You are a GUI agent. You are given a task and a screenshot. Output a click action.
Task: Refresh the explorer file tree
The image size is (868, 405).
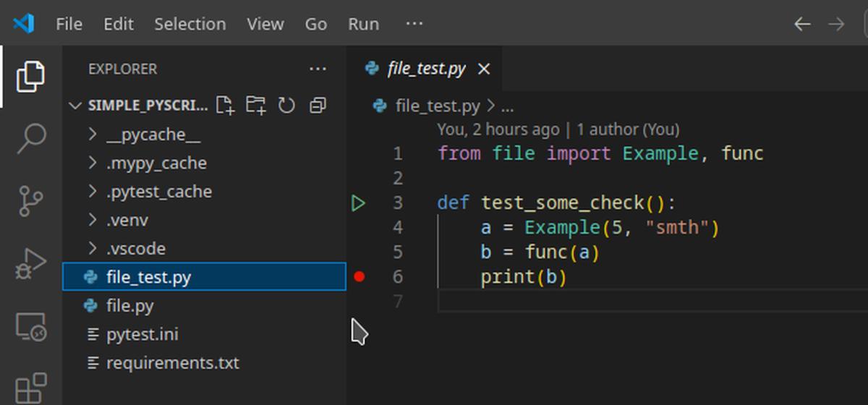[286, 106]
